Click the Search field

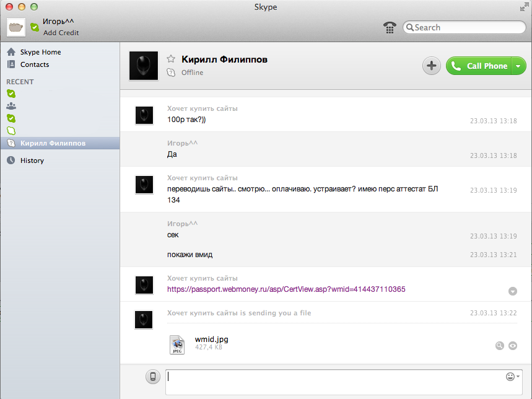[x=464, y=27]
